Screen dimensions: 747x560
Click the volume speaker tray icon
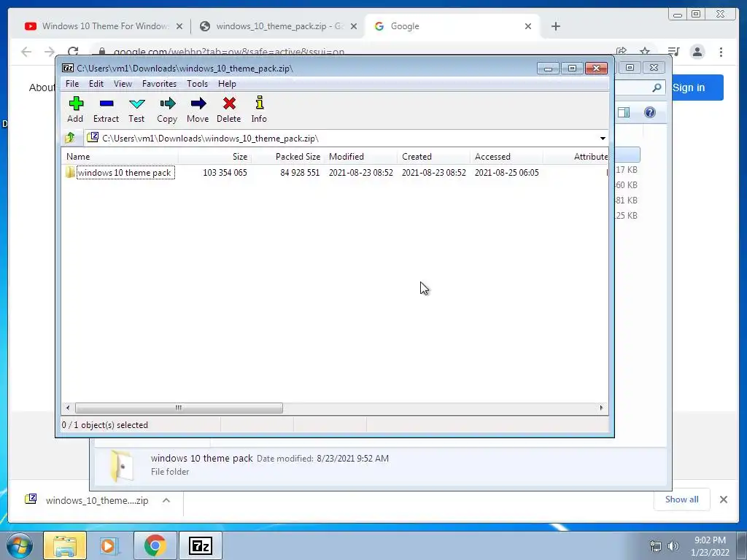673,546
